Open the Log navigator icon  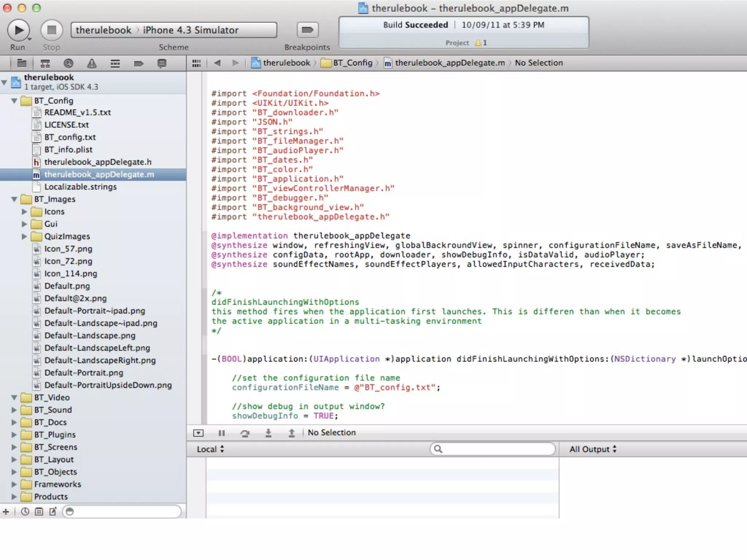(x=162, y=63)
